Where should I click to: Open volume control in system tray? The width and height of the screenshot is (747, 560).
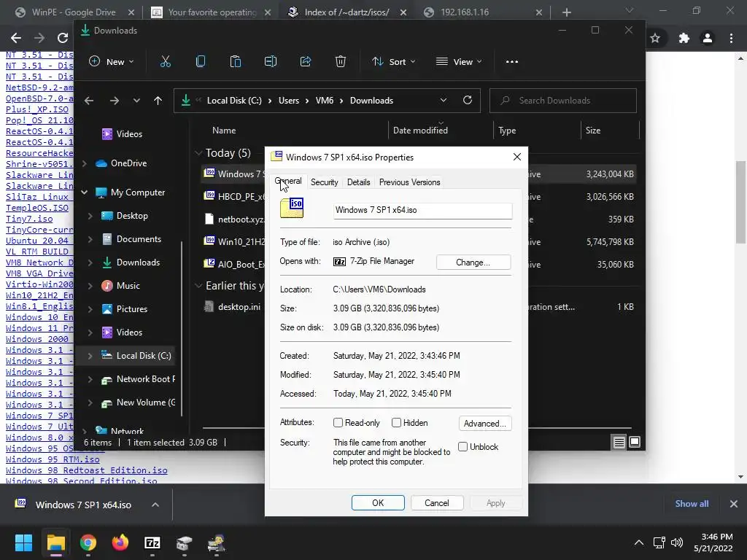point(676,542)
